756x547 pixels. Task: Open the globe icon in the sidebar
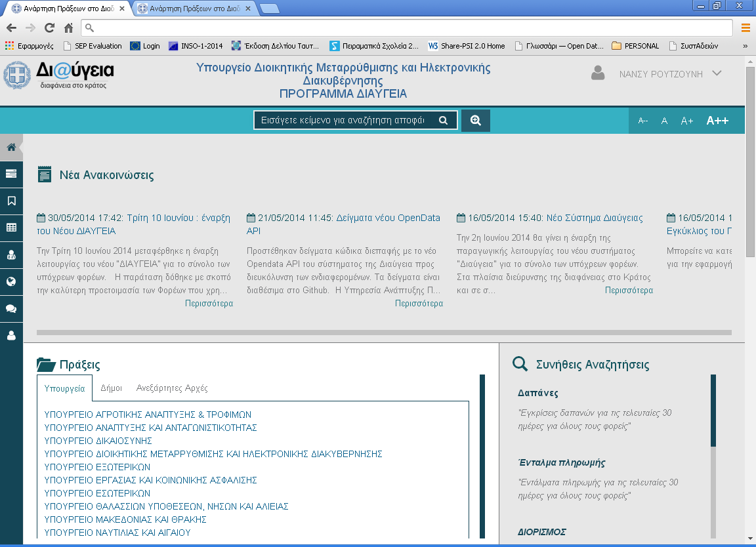click(x=11, y=282)
